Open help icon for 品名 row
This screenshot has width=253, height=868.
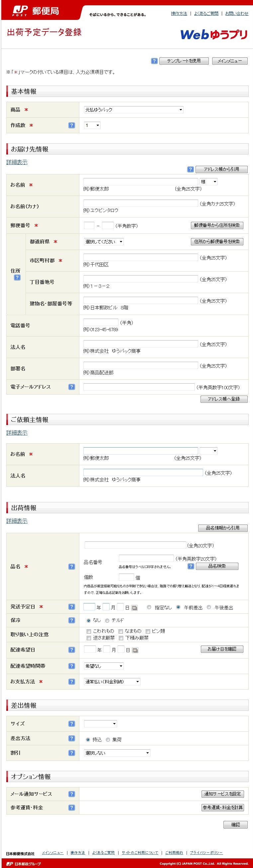tap(71, 566)
